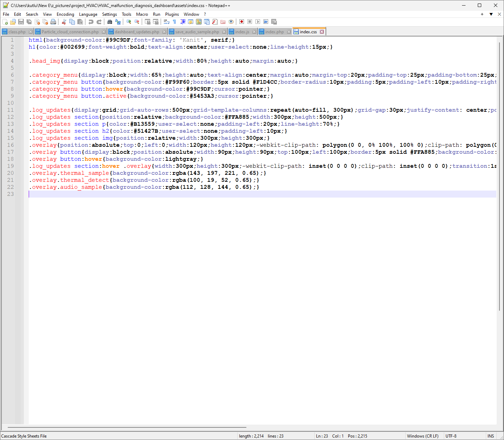This screenshot has height=440, width=504.
Task: Open the Plugins menu
Action: [172, 14]
